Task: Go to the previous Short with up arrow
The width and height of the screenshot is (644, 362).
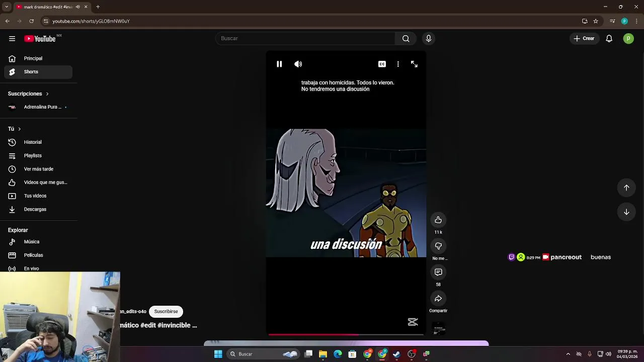Action: tap(626, 188)
